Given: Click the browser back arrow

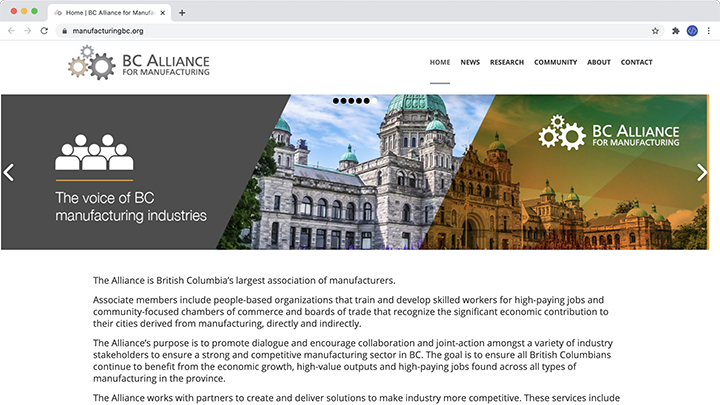Looking at the screenshot, I should [x=11, y=31].
